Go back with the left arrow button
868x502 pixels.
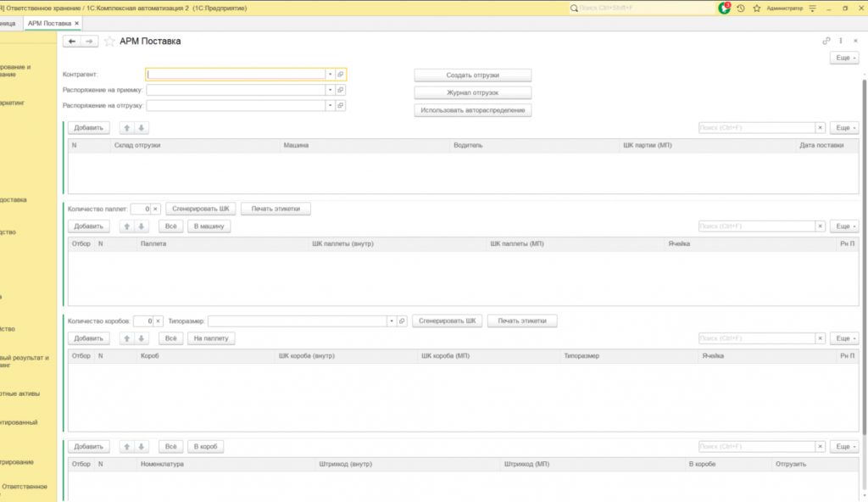click(72, 41)
